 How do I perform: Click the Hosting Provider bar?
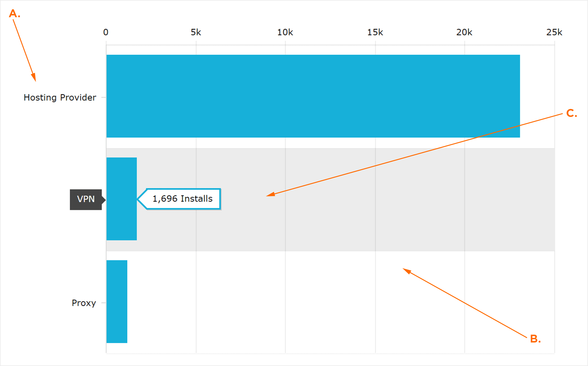[313, 96]
